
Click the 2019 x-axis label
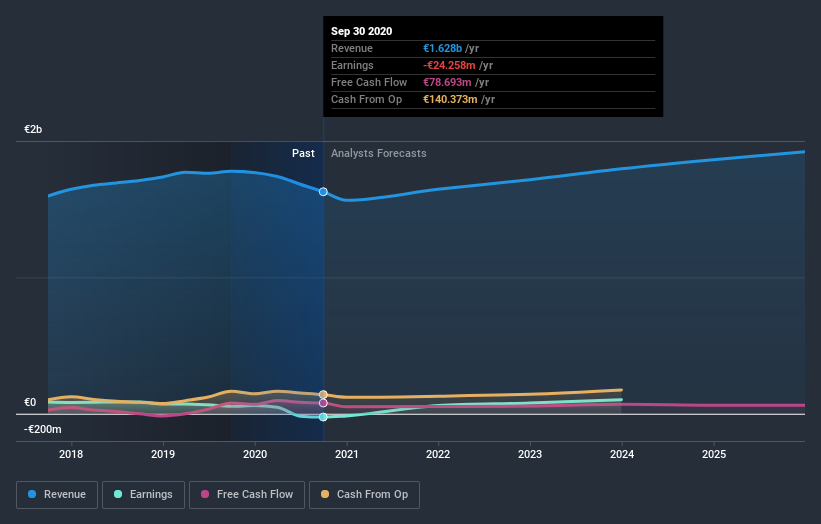click(x=163, y=454)
